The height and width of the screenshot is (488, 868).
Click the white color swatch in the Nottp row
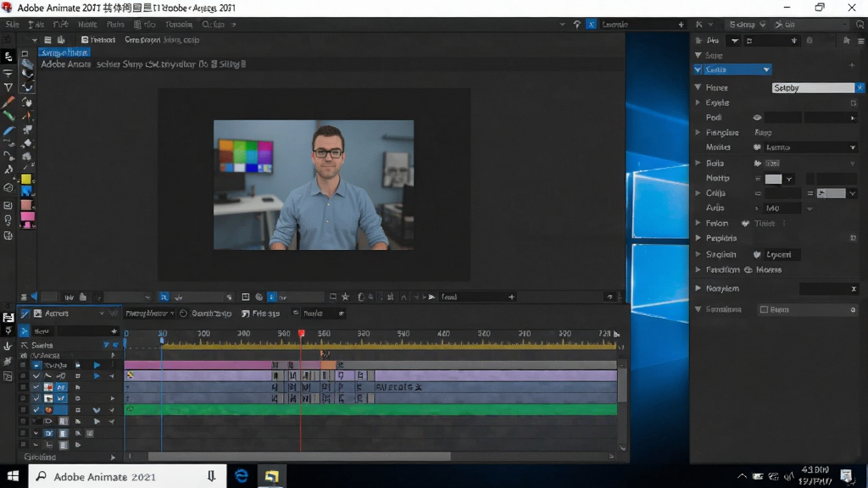click(x=773, y=179)
